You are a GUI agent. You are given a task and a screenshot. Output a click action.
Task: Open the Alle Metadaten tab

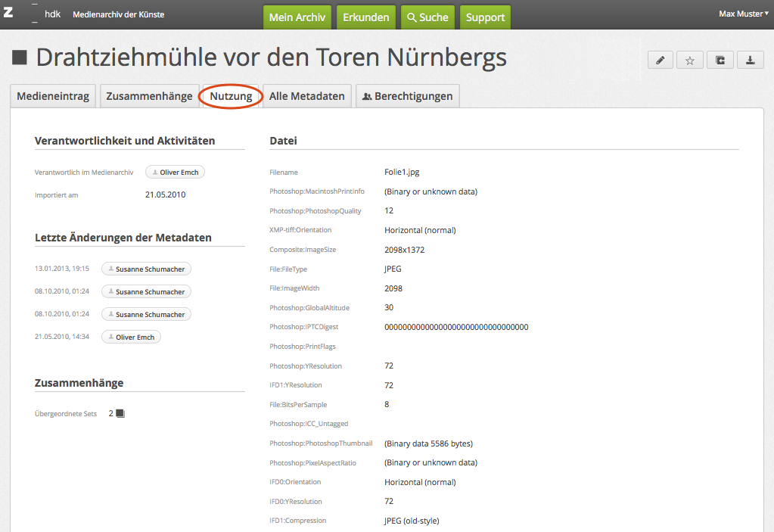306,96
